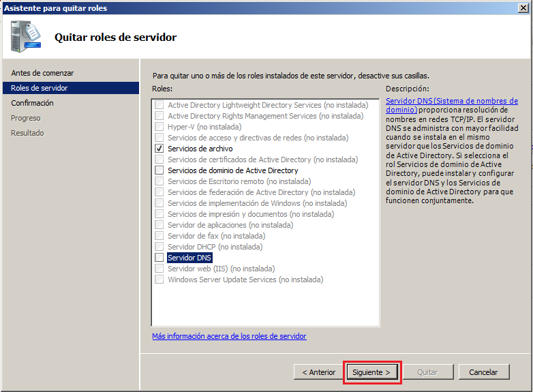Click the Hyper-V role entry
The image size is (533, 392).
click(204, 127)
